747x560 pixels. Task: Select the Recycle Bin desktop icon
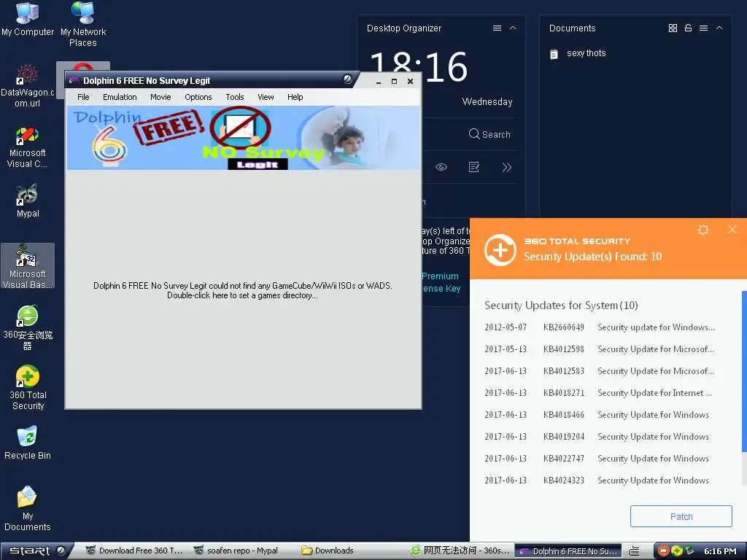[27, 443]
